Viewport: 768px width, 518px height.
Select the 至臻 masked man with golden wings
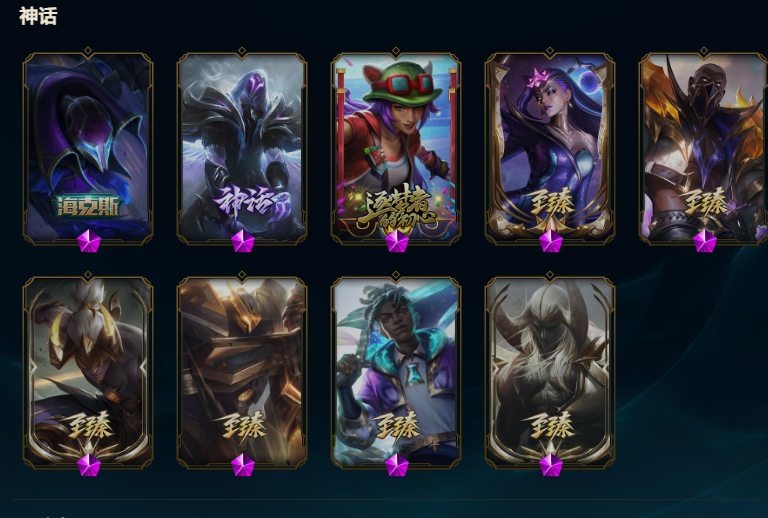pos(704,147)
